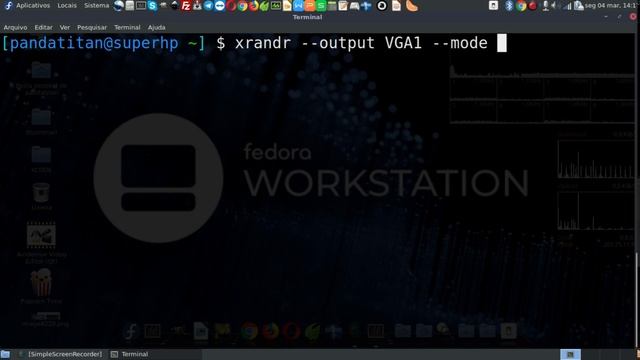Open the orange Clementine launcher icon

pyautogui.click(x=412, y=6)
